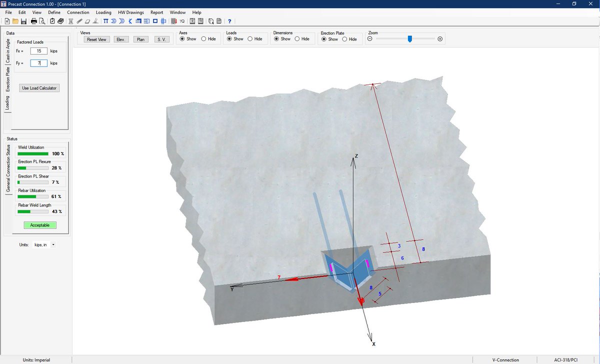This screenshot has height=364, width=600.
Task: Print the connection
Action: pyautogui.click(x=34, y=21)
